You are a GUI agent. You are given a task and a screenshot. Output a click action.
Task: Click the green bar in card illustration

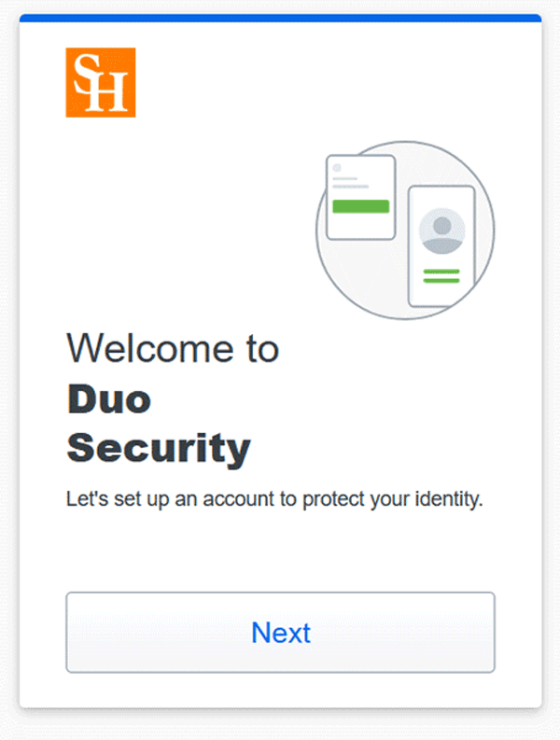point(360,206)
